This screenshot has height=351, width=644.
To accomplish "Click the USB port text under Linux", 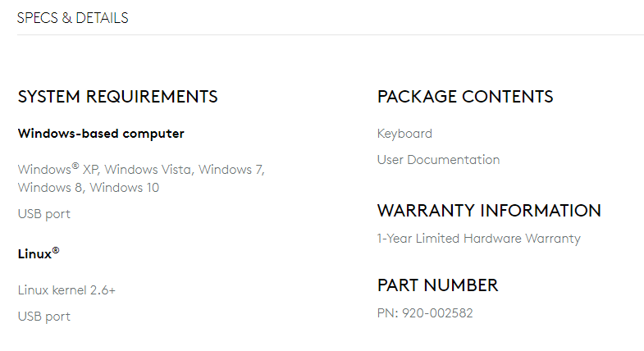I will [43, 317].
